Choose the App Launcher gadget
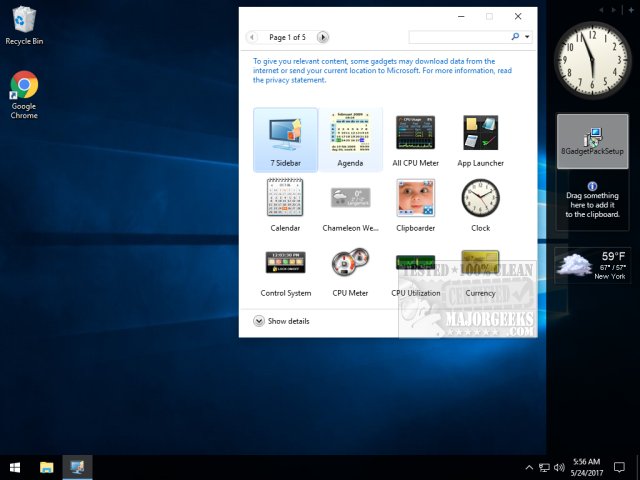Viewport: 640px width, 480px height. [480, 138]
